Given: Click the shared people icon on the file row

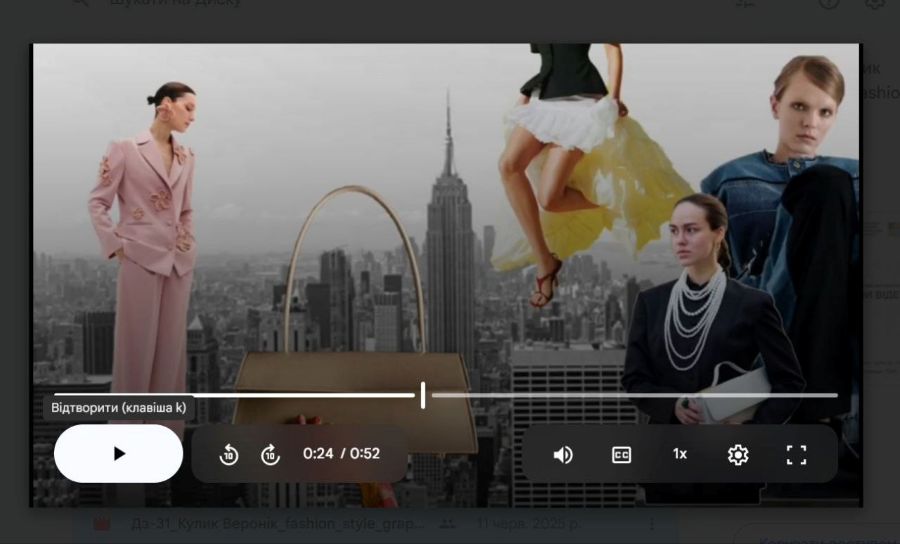Looking at the screenshot, I should click(448, 523).
